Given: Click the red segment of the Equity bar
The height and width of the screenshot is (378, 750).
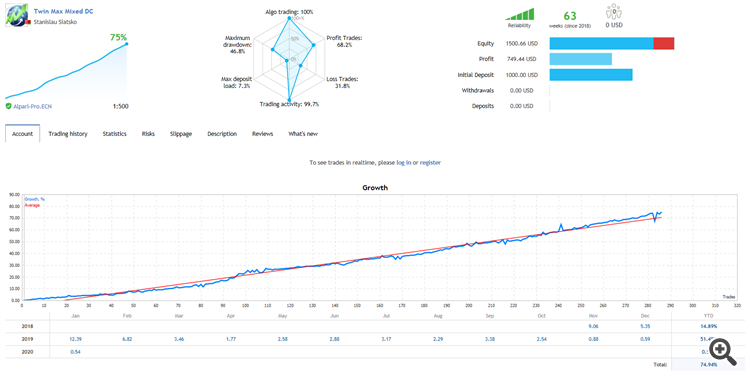Looking at the screenshot, I should (664, 44).
